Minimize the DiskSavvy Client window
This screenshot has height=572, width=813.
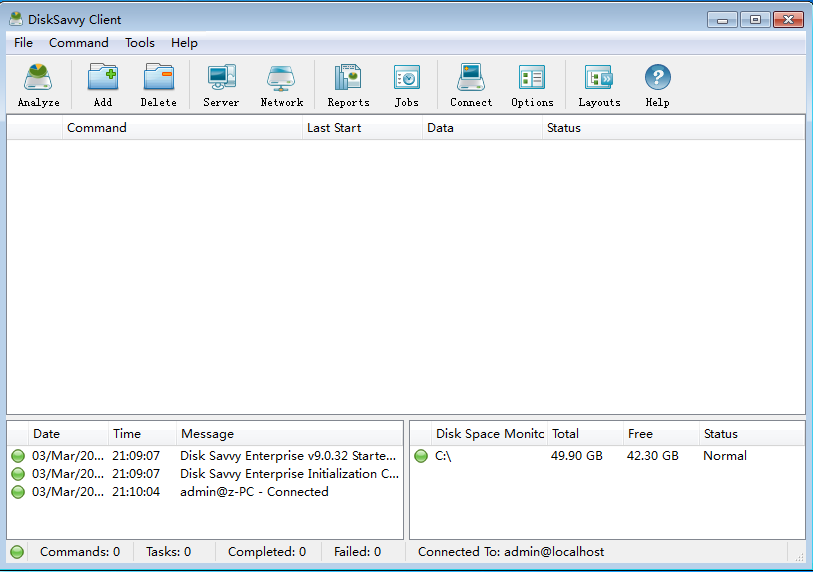click(722, 20)
